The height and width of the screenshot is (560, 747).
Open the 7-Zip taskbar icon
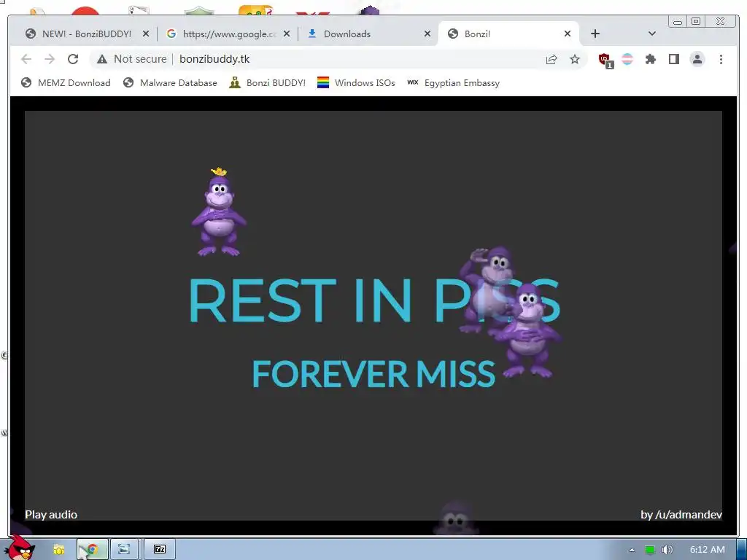[x=160, y=550]
